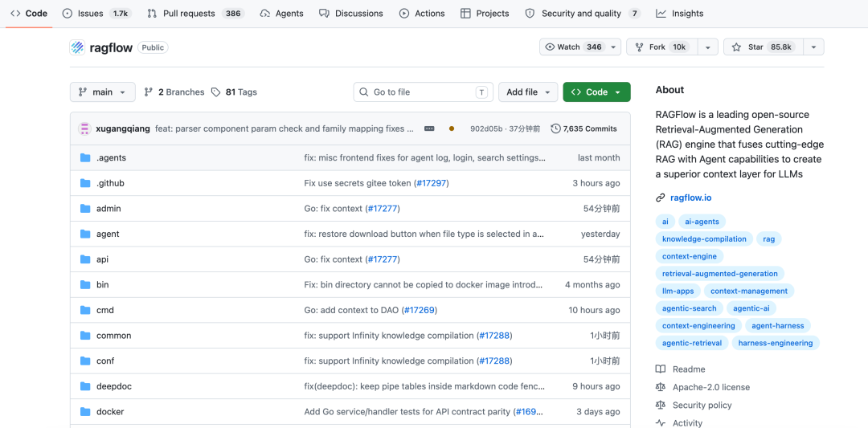View the 81 Tags link
868x428 pixels.
(x=234, y=92)
